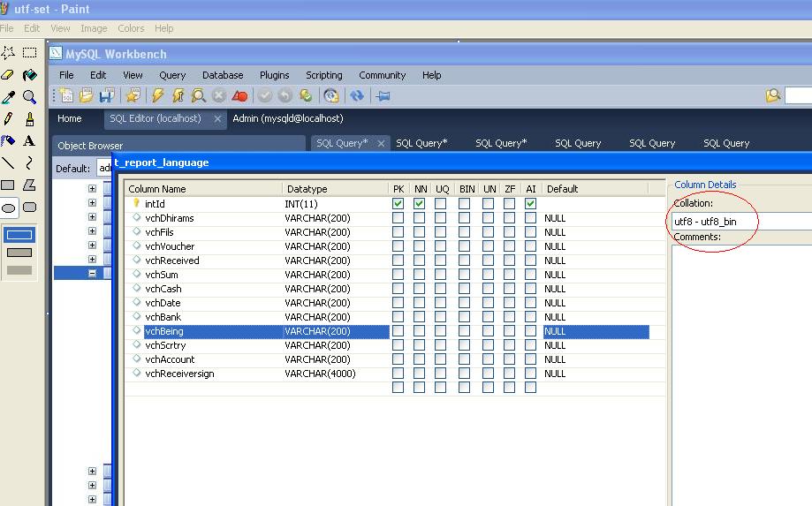The height and width of the screenshot is (506, 812).
Task: Click the blue refresh arrows toolbar icon
Action: (x=357, y=95)
